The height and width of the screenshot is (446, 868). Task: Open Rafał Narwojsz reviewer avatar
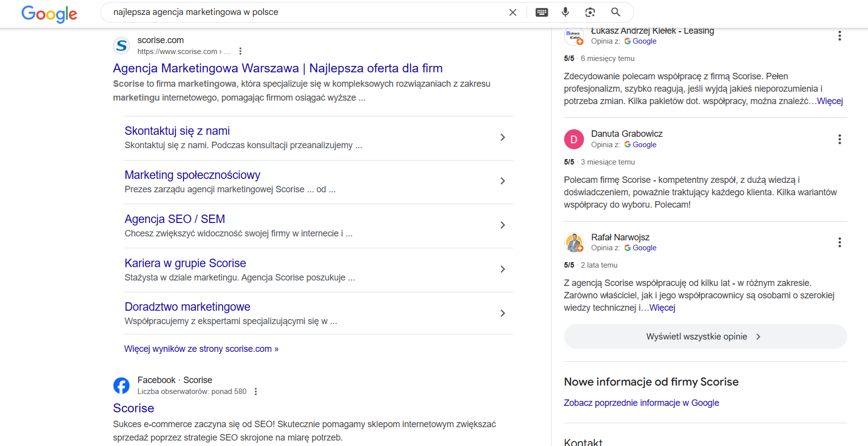574,242
